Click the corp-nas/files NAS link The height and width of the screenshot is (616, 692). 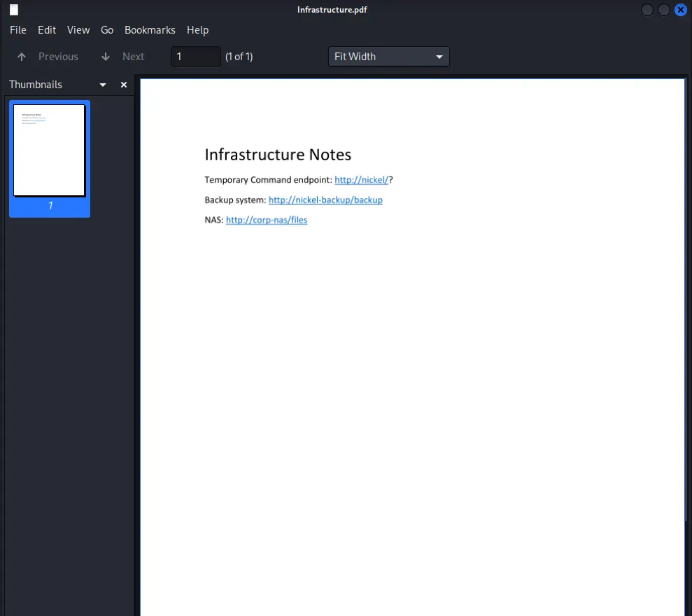pos(267,220)
